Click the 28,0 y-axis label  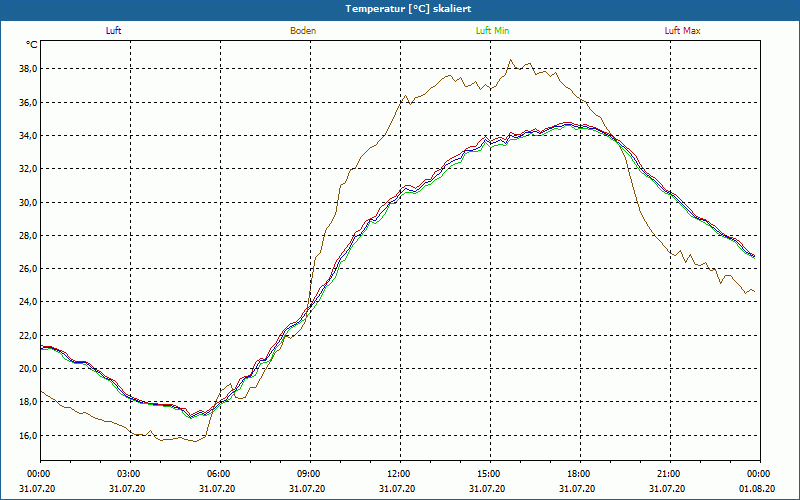tap(27, 236)
